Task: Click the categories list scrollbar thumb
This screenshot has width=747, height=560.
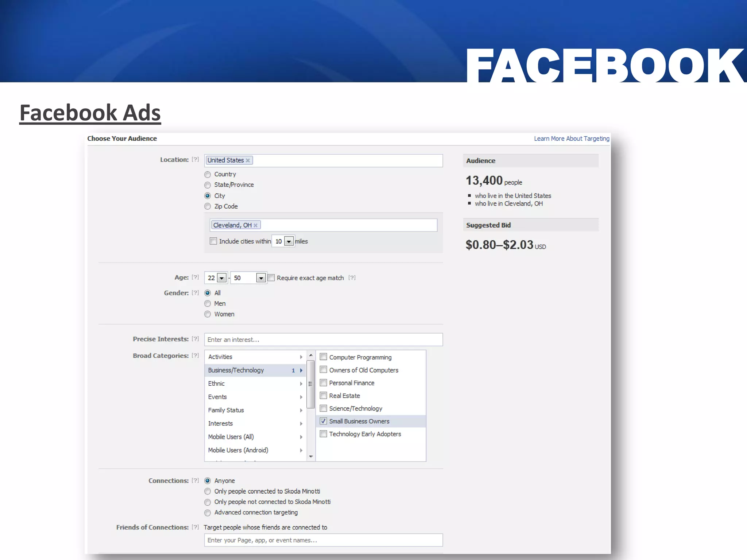Action: tap(311, 384)
